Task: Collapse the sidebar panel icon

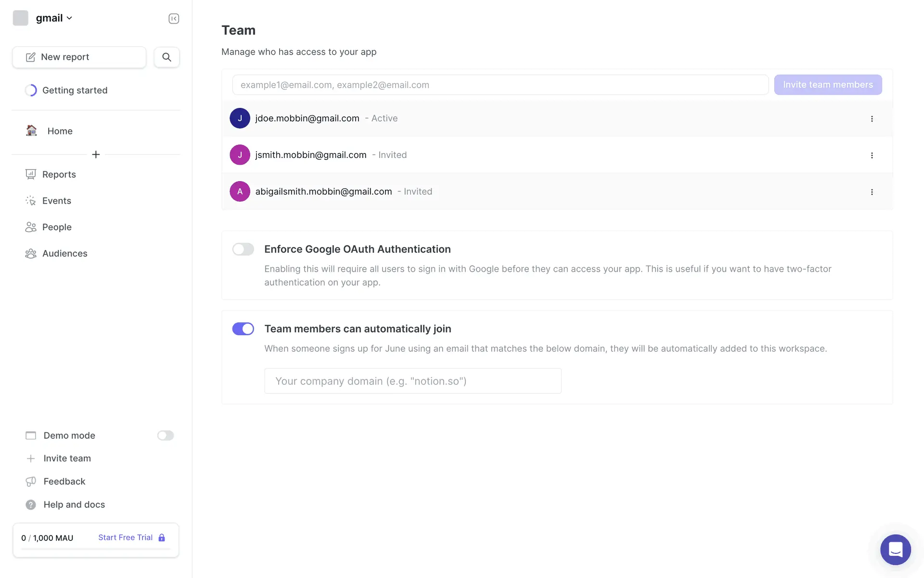Action: tap(174, 18)
